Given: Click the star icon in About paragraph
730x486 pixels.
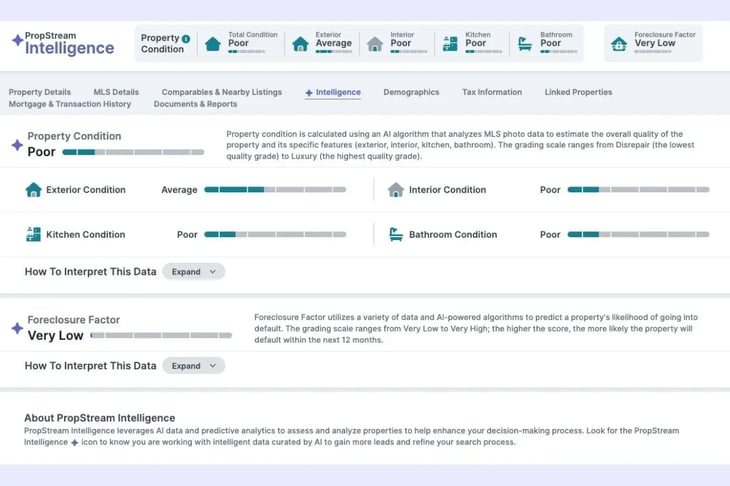Looking at the screenshot, I should (74, 443).
